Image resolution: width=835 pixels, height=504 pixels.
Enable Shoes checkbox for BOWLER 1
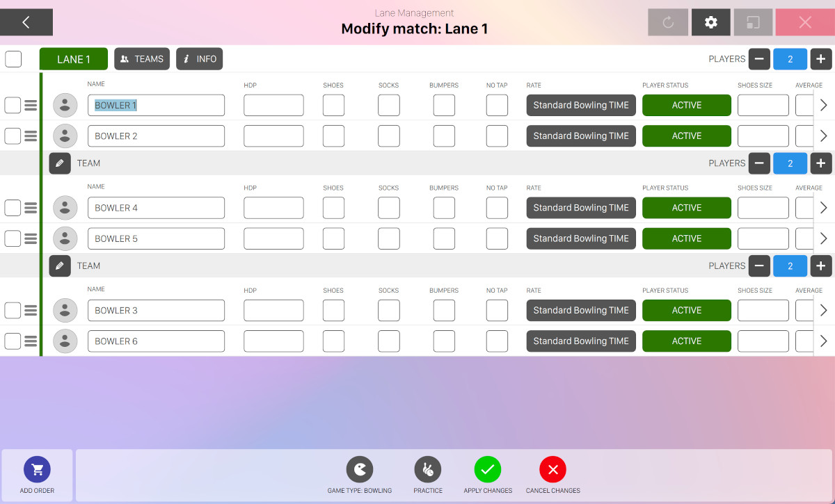point(333,106)
